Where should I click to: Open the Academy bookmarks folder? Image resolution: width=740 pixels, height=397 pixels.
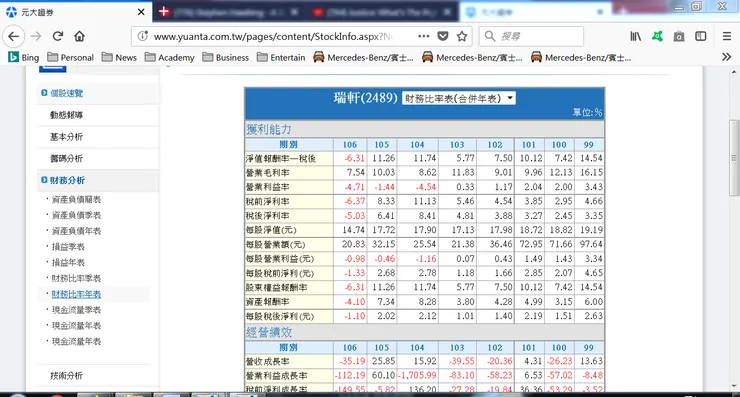coord(169,58)
